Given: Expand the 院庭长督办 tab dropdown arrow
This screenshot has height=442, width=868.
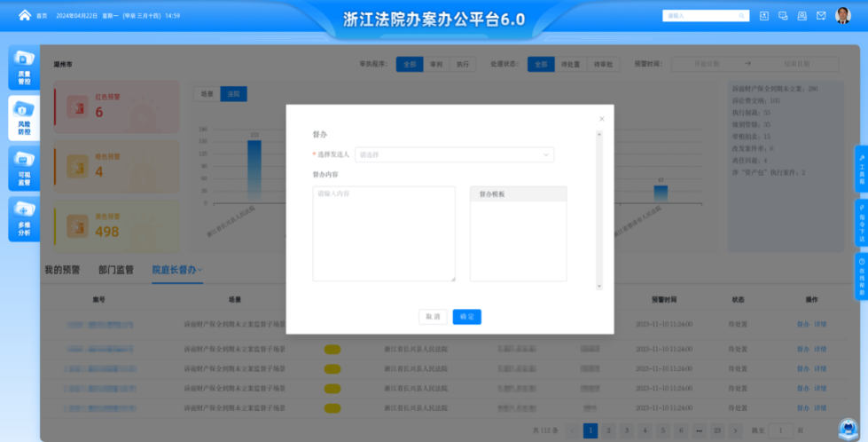Looking at the screenshot, I should pos(200,270).
